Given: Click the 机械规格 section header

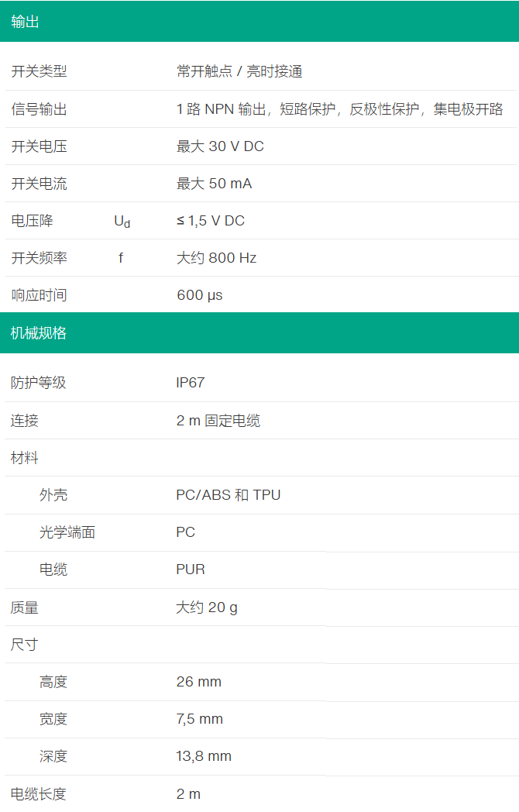Looking at the screenshot, I should click(39, 333).
